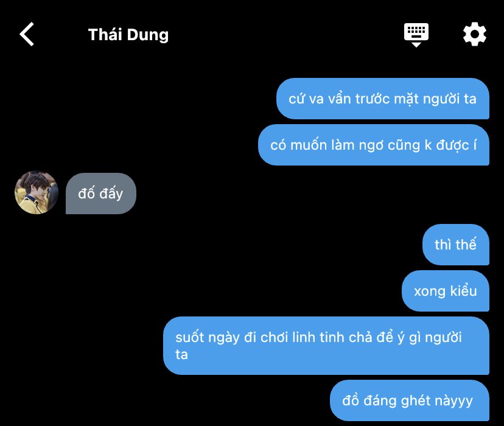Select the 'đồ đáng ghét nàyyy' message
This screenshot has height=426, width=504.
coord(410,400)
